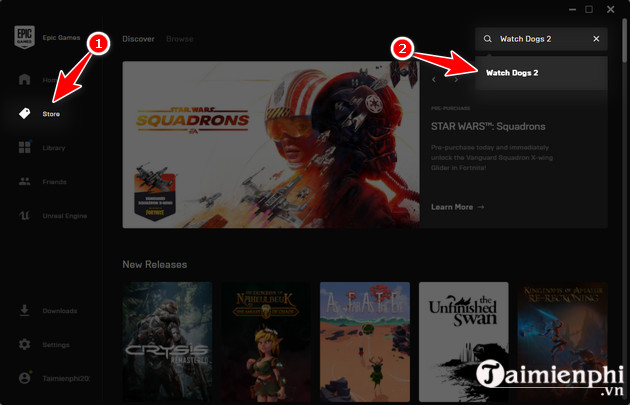Screen dimensions: 630x405
Task: Go to the previous carousel slide
Action: [x=434, y=80]
